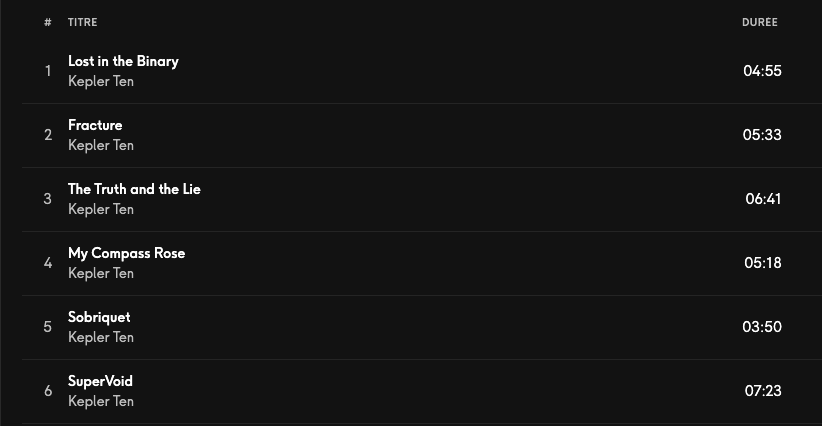Select track number 3 in the list
This screenshot has height=426, width=822.
(x=47, y=199)
